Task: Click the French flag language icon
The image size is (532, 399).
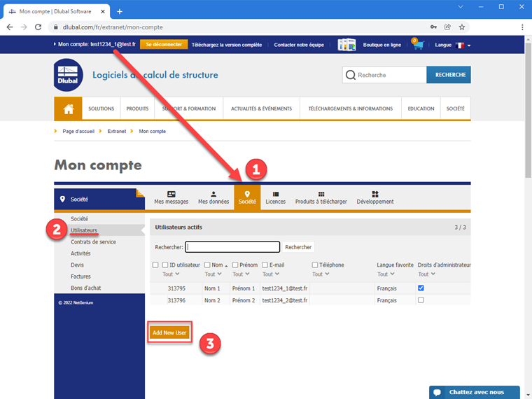Action: click(460, 45)
